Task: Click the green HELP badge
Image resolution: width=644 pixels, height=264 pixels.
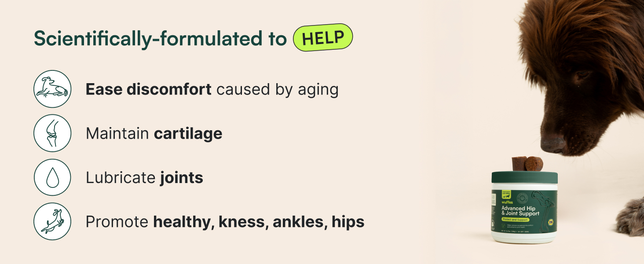Action: (323, 38)
